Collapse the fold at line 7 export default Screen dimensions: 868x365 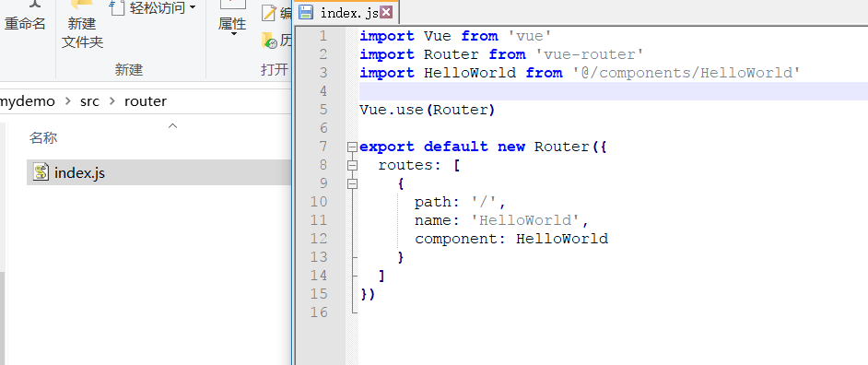coord(352,147)
